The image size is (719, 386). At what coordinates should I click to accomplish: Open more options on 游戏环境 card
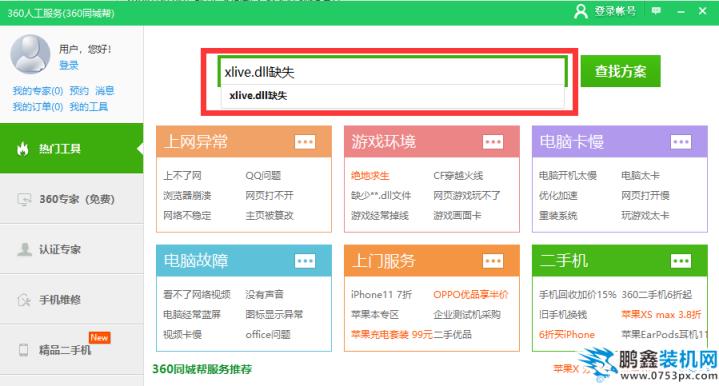(493, 142)
